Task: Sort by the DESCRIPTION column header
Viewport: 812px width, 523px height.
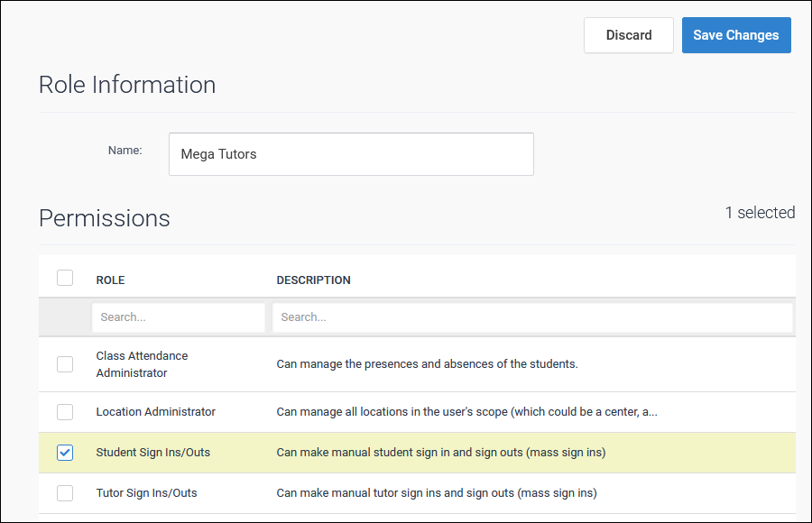Action: coord(313,280)
